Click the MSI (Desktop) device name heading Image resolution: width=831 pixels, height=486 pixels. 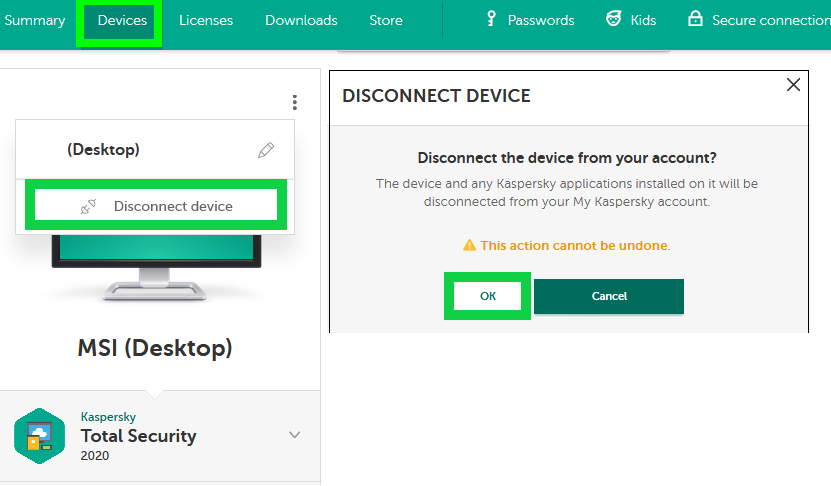click(x=155, y=348)
